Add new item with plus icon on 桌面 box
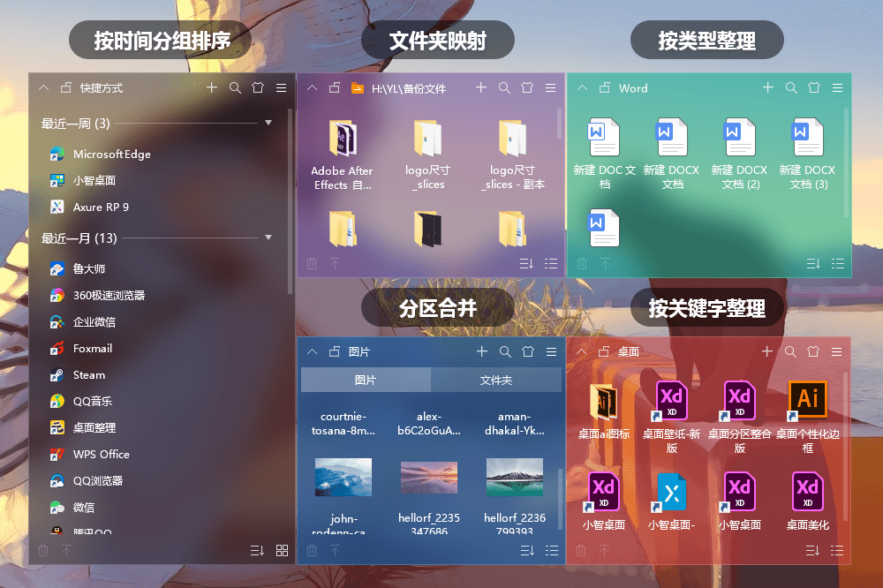 point(767,351)
